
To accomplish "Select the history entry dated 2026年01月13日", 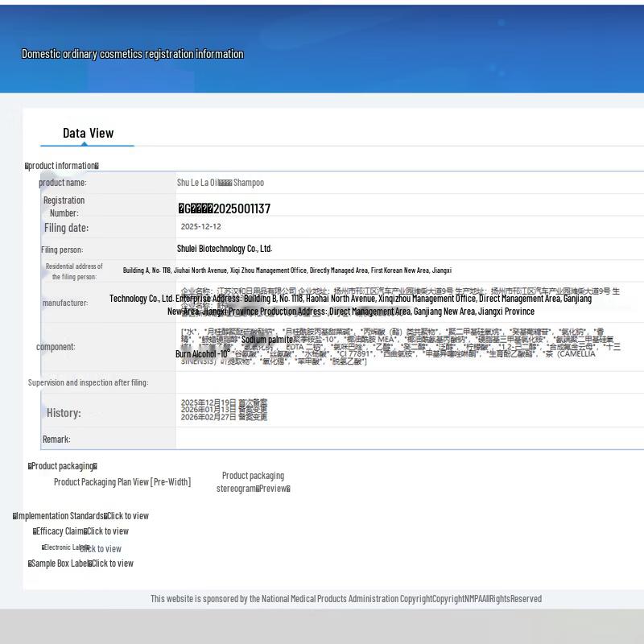I will click(x=224, y=410).
